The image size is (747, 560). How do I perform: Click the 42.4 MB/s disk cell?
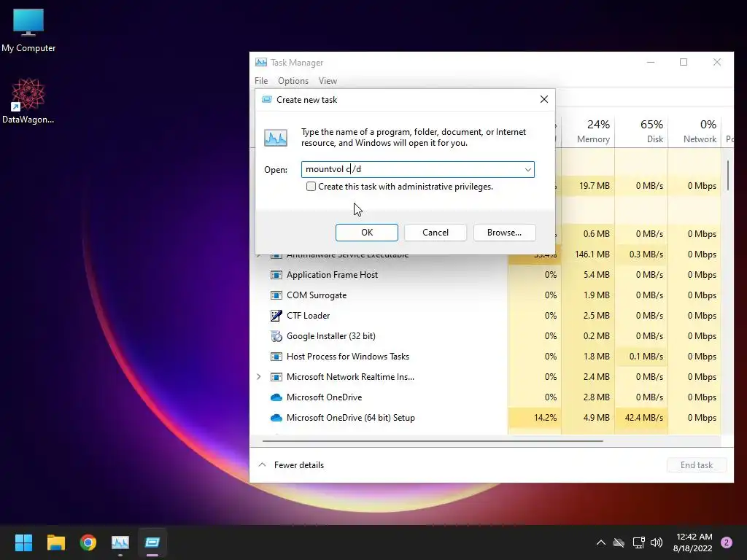[642, 418]
